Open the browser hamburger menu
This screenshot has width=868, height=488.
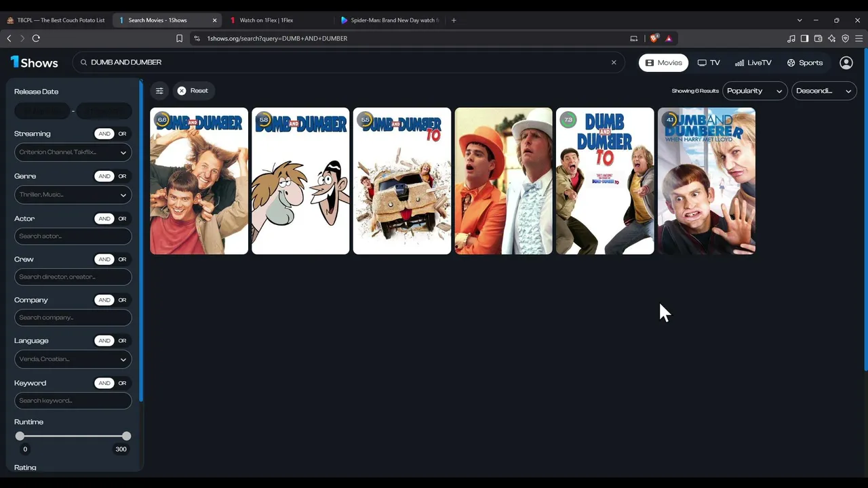coord(859,39)
